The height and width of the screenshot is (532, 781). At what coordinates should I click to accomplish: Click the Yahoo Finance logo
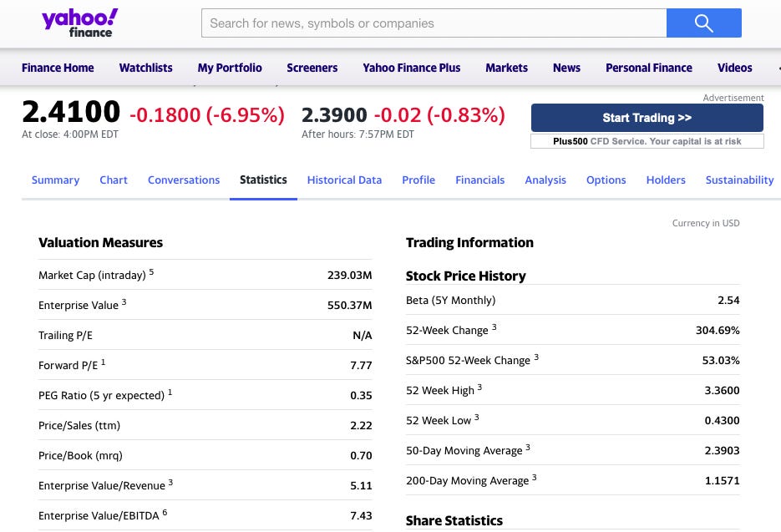click(79, 23)
